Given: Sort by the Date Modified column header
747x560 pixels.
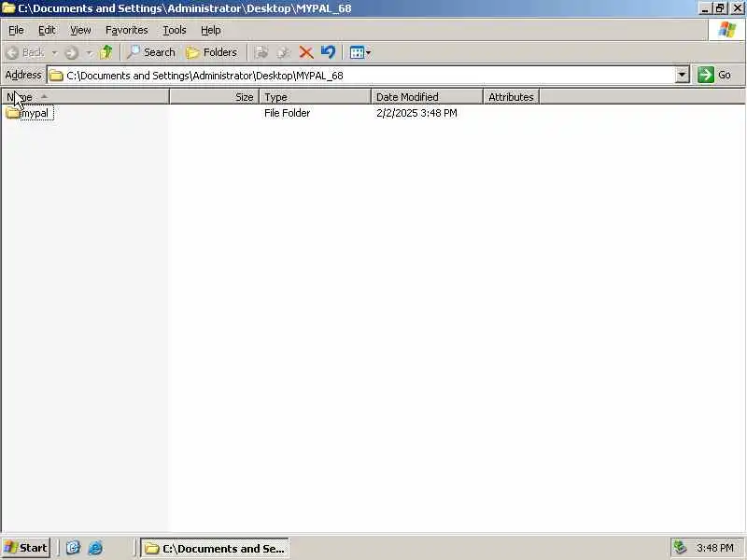Looking at the screenshot, I should (427, 97).
